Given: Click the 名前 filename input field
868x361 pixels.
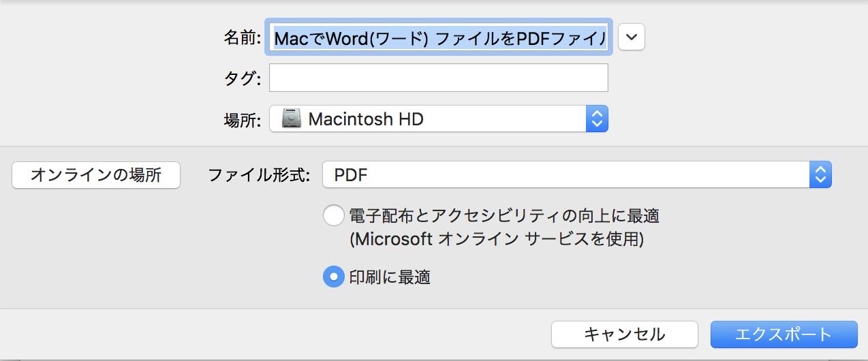Looking at the screenshot, I should click(439, 37).
